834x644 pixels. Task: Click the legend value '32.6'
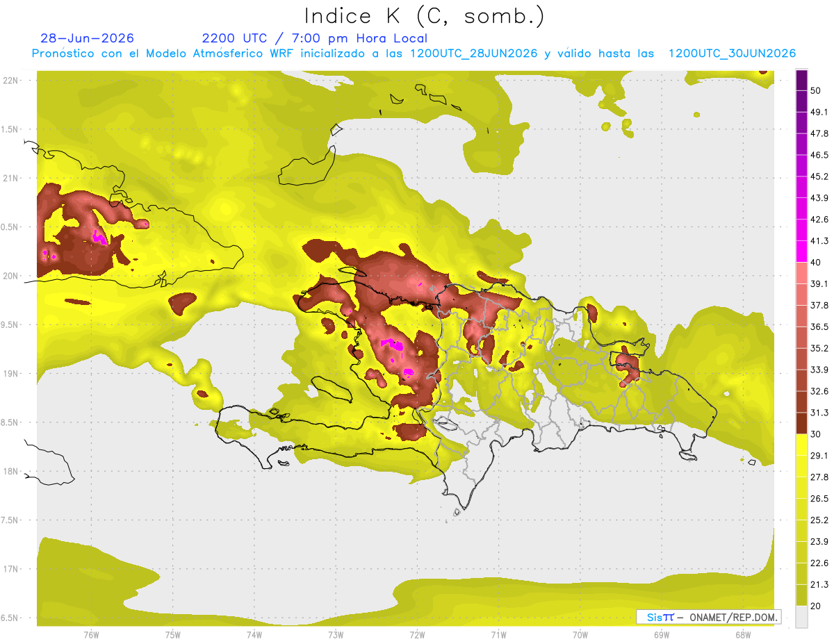[819, 391]
